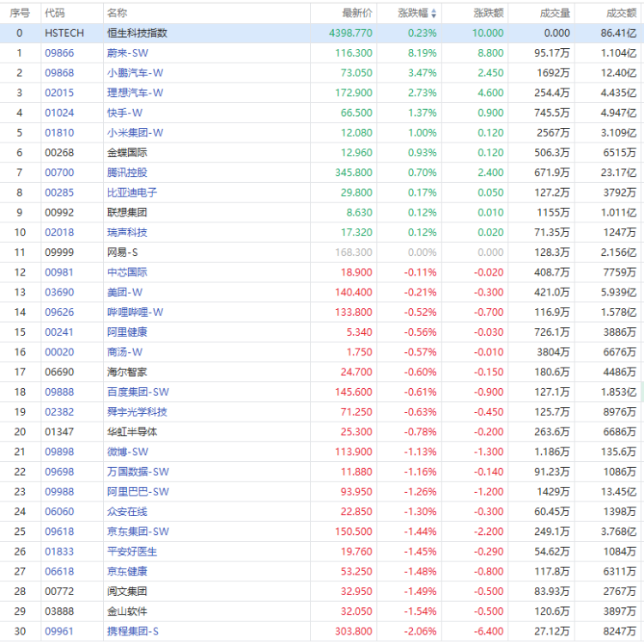Select the 金蝶国际 name cell
644x644 pixels.
127,153
